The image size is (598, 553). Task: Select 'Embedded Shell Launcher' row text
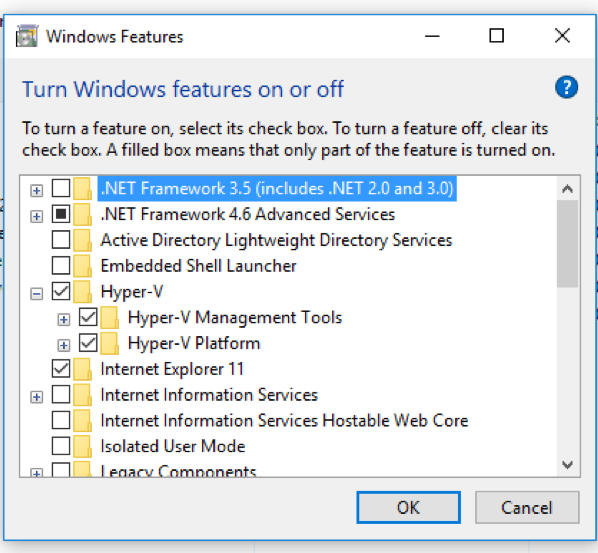click(198, 266)
